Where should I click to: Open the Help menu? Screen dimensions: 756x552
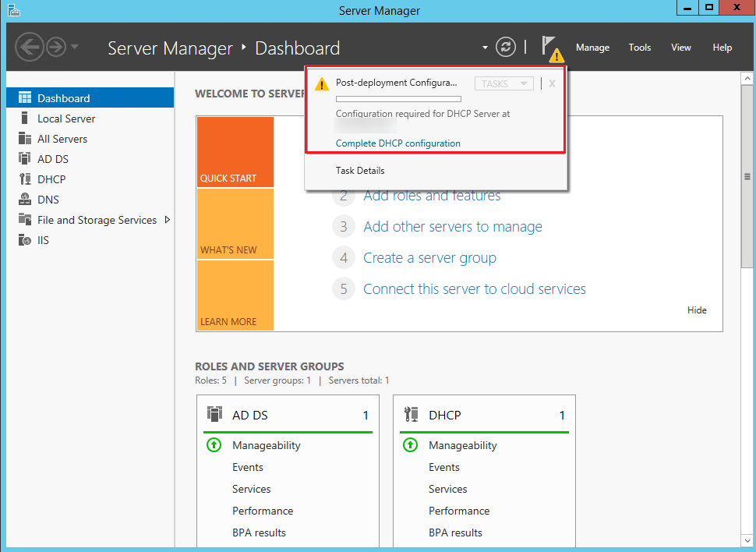coord(722,48)
